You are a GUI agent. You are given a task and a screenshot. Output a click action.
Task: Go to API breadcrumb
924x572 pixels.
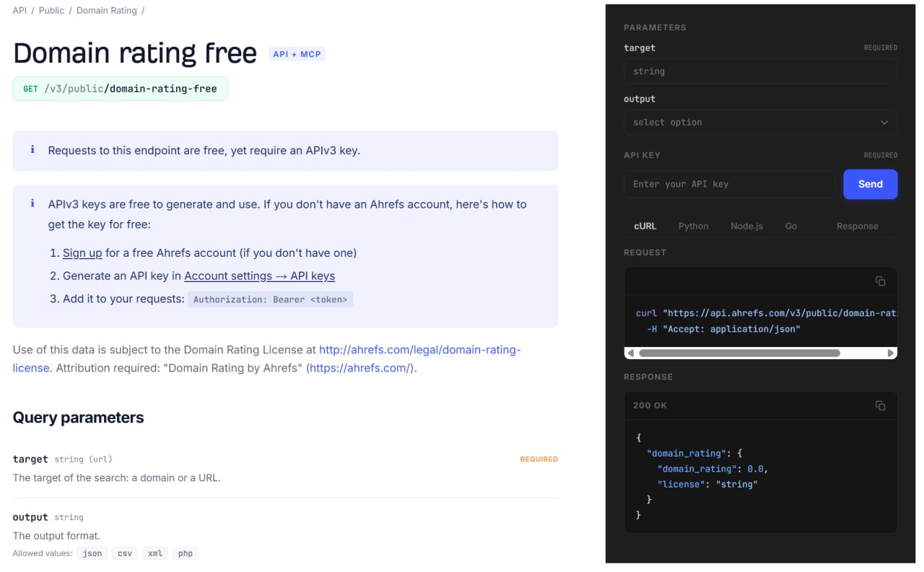(x=20, y=11)
